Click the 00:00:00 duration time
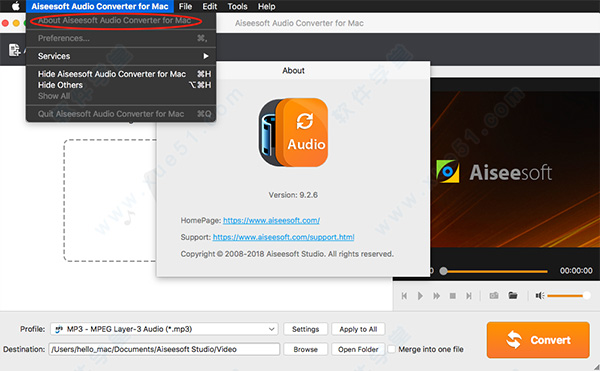This screenshot has height=371, width=600. pyautogui.click(x=576, y=271)
